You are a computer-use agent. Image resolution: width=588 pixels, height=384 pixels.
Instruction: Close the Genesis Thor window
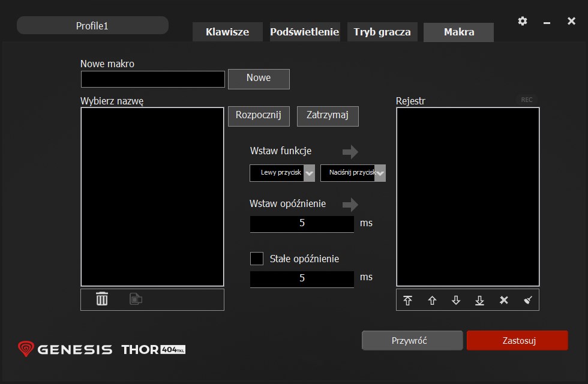coord(571,21)
